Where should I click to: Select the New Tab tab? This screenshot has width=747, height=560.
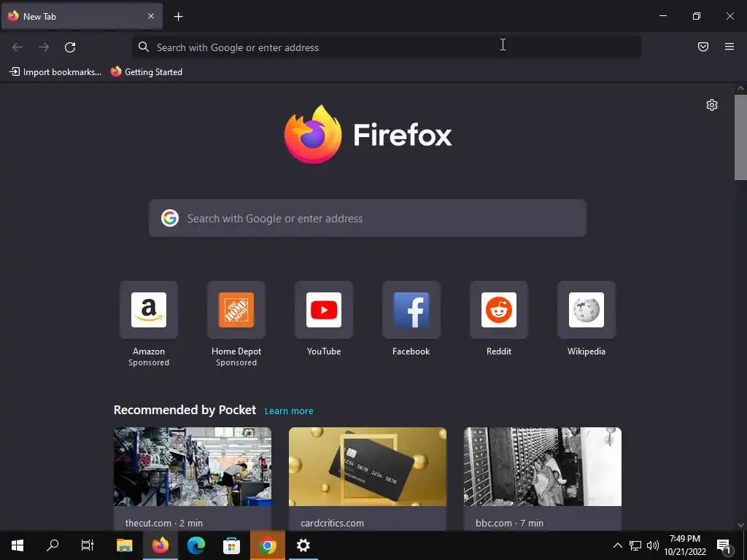pyautogui.click(x=82, y=16)
